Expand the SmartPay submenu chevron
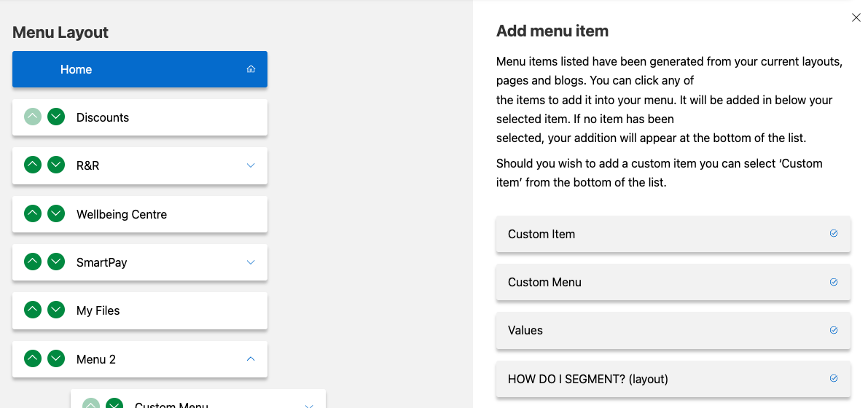This screenshot has height=408, width=868. 251,262
